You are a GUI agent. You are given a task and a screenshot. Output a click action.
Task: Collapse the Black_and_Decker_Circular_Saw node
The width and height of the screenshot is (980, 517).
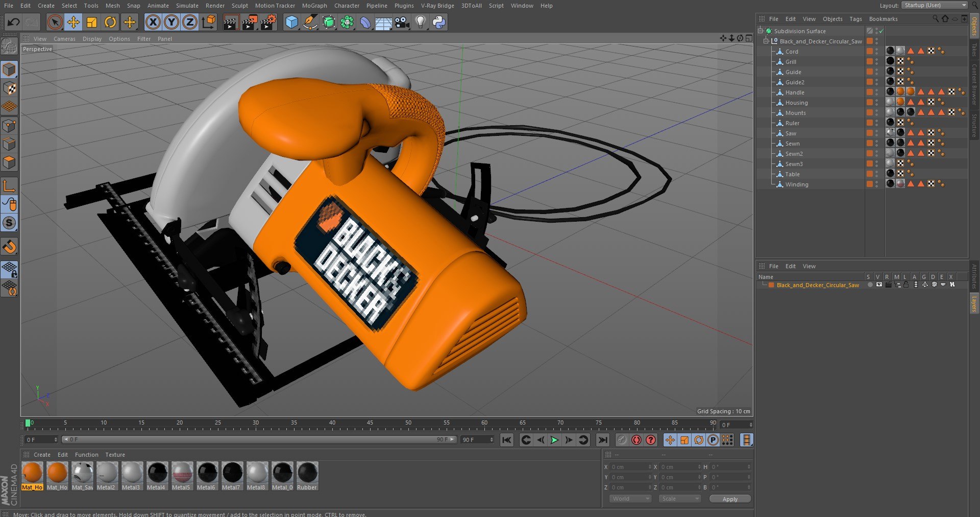pyautogui.click(x=766, y=41)
